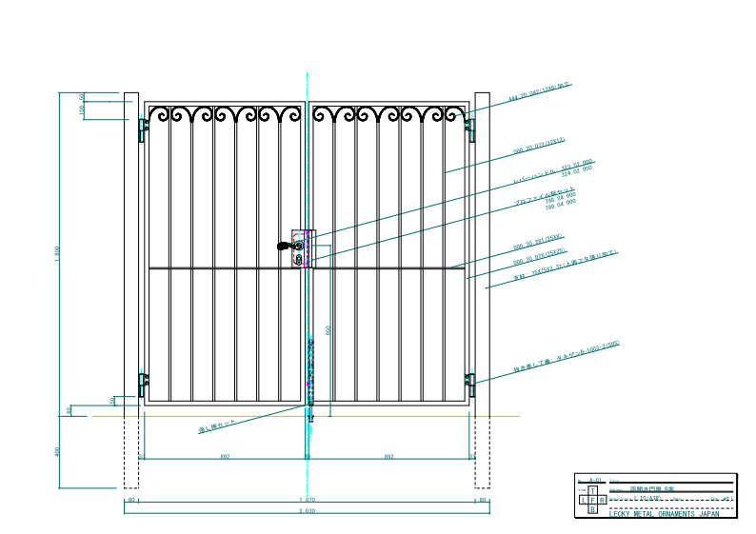Click the 2,030 overall width dimension
This screenshot has height=534, width=756.
(x=307, y=511)
